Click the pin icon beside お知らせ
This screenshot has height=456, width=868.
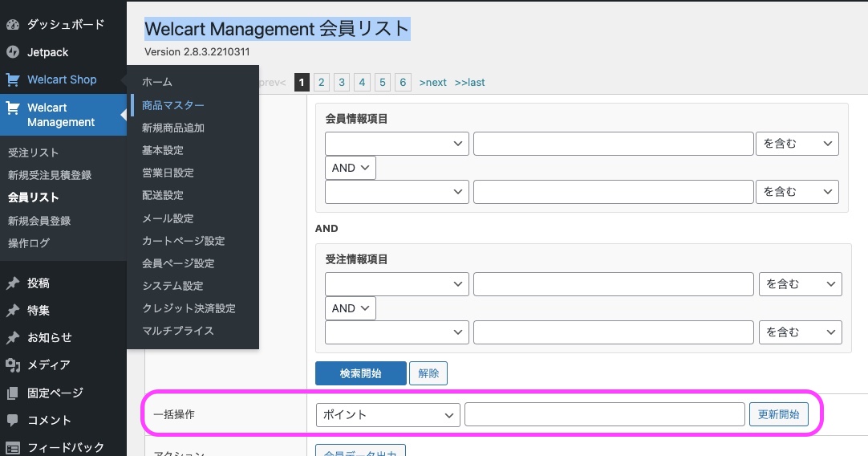(x=13, y=337)
